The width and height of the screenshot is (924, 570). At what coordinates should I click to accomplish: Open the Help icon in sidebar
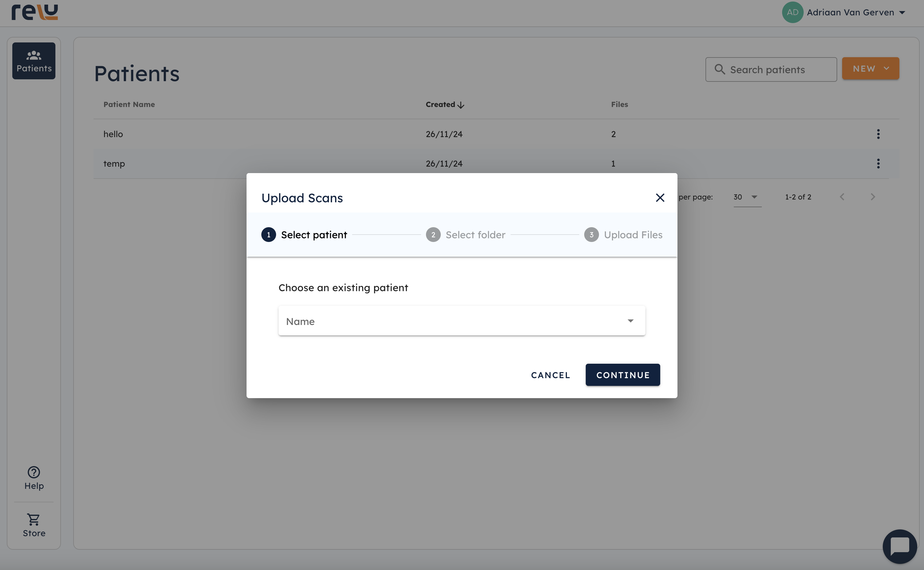[34, 472]
